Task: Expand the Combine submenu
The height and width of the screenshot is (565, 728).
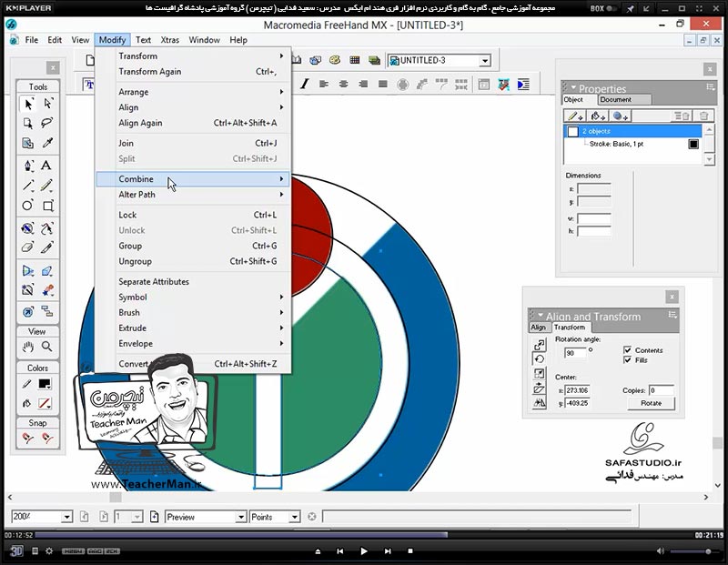Action: (193, 178)
